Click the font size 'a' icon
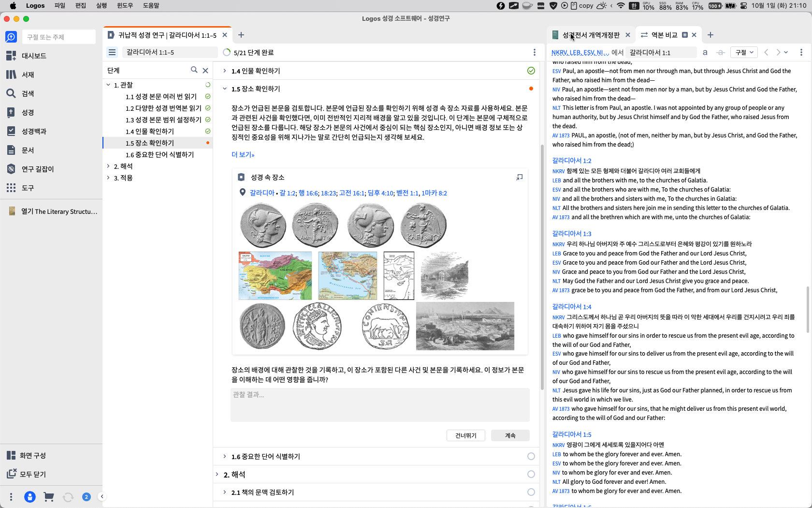The image size is (812, 508). click(705, 52)
